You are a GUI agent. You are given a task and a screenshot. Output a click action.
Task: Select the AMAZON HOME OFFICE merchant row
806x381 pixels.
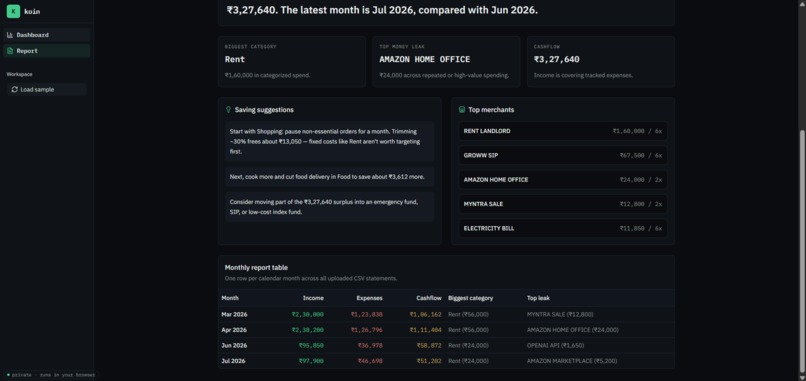(563, 180)
